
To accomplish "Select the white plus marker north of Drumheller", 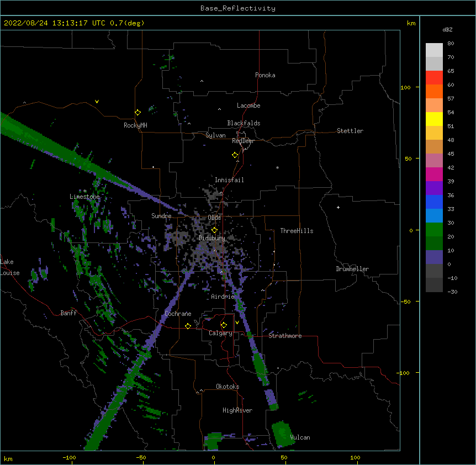I will click(x=338, y=207).
